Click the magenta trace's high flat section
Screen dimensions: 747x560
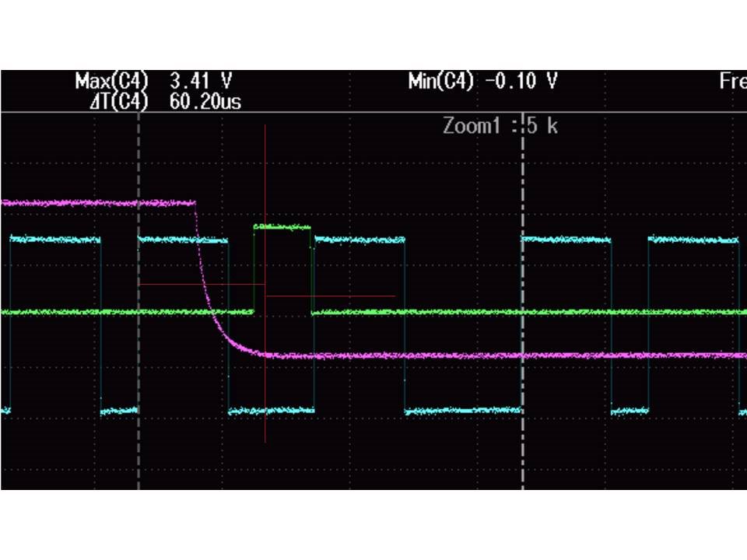pos(98,203)
